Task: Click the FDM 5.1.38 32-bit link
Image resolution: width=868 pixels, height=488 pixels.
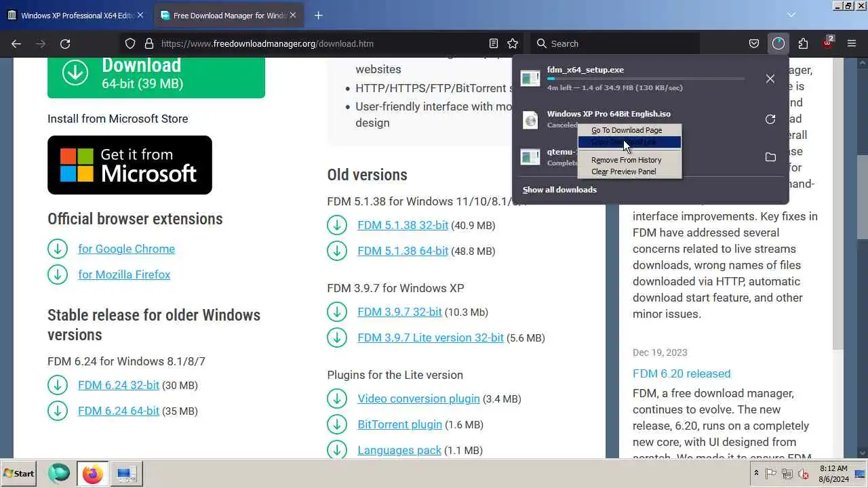Action: tap(403, 225)
